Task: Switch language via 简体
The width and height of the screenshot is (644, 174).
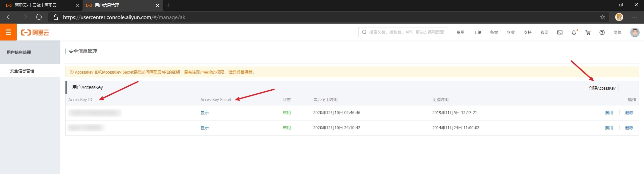Action: pos(618,32)
